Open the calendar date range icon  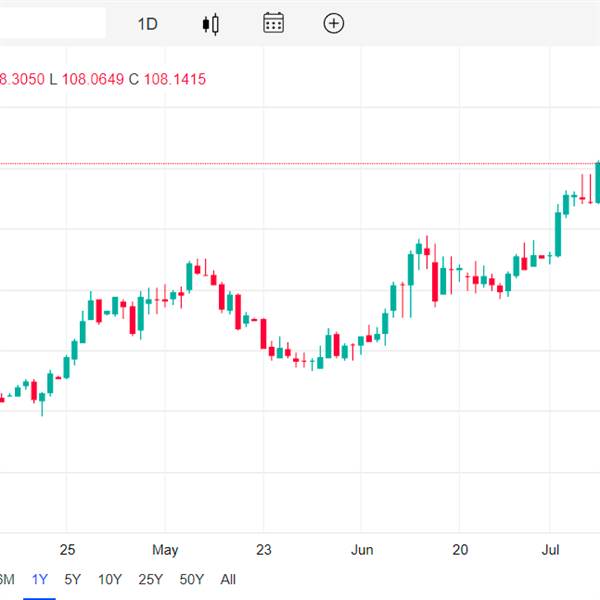click(273, 23)
